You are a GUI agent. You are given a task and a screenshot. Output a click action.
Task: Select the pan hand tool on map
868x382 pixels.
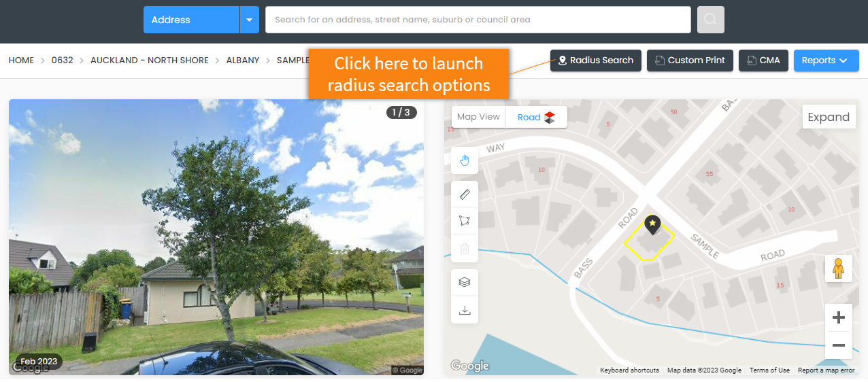(465, 160)
